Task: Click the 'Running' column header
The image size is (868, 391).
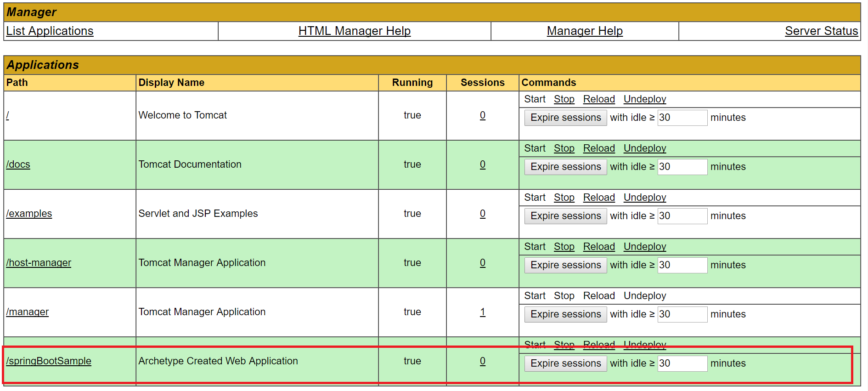Action: (412, 83)
